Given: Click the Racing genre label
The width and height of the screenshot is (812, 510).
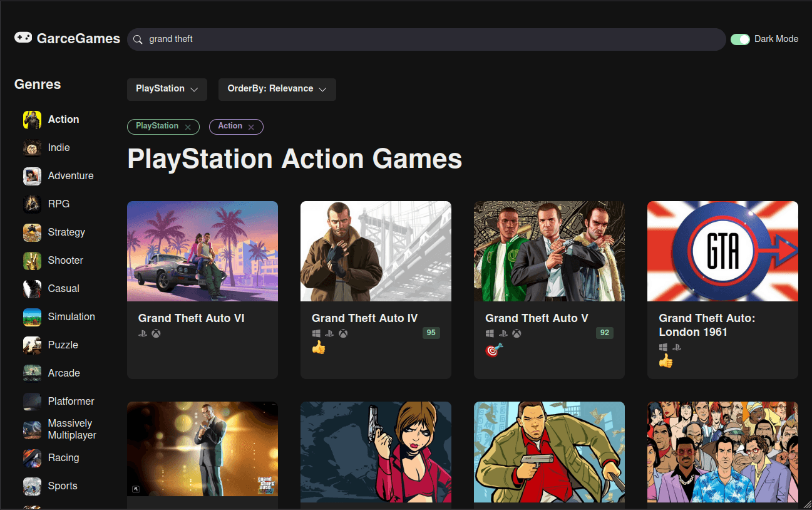Looking at the screenshot, I should click(64, 458).
